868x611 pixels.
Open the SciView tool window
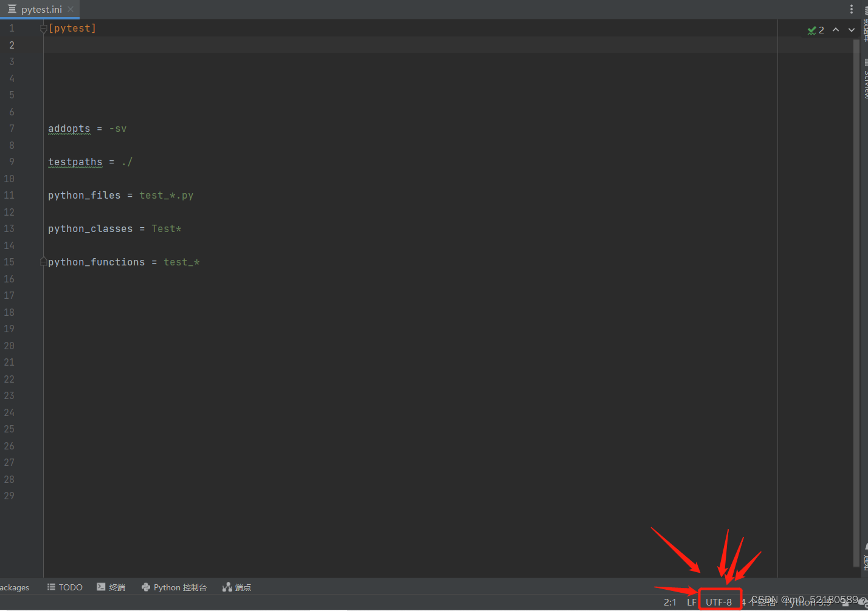865,78
